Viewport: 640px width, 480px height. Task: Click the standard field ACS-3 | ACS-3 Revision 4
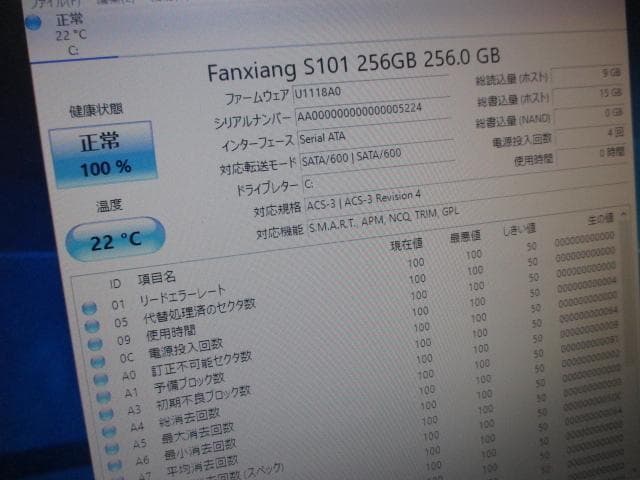(x=467, y=194)
